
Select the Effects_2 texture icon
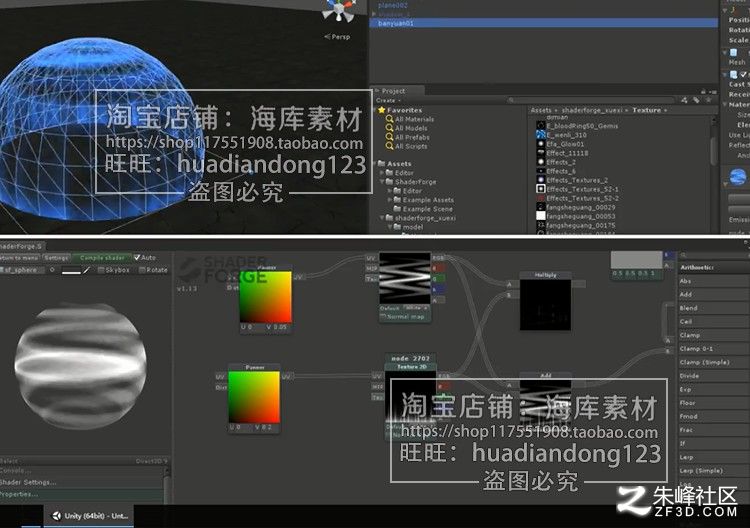coord(540,162)
